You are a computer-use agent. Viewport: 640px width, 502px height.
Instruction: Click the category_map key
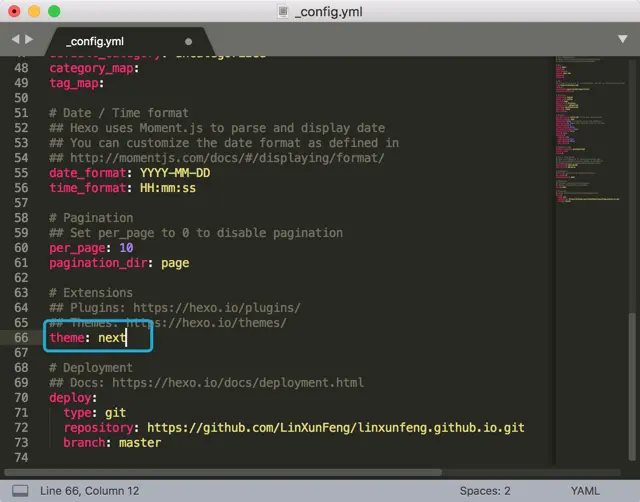coord(91,69)
